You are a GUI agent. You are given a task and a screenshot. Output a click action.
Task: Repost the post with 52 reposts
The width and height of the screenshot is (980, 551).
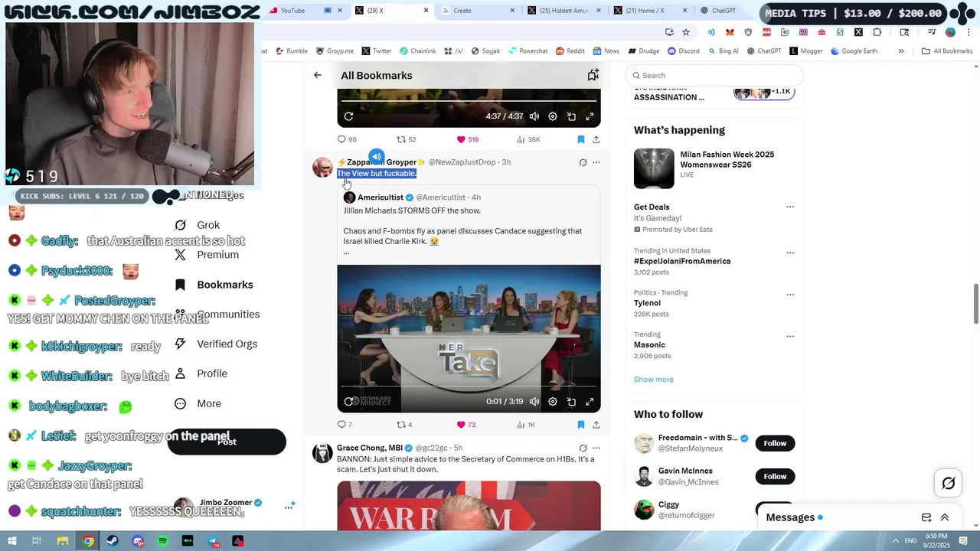click(x=406, y=139)
